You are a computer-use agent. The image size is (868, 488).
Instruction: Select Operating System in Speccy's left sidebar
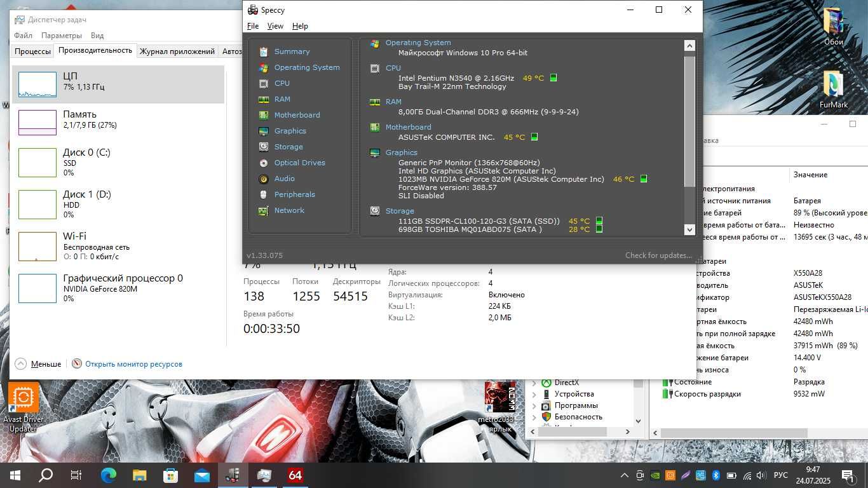(x=307, y=67)
